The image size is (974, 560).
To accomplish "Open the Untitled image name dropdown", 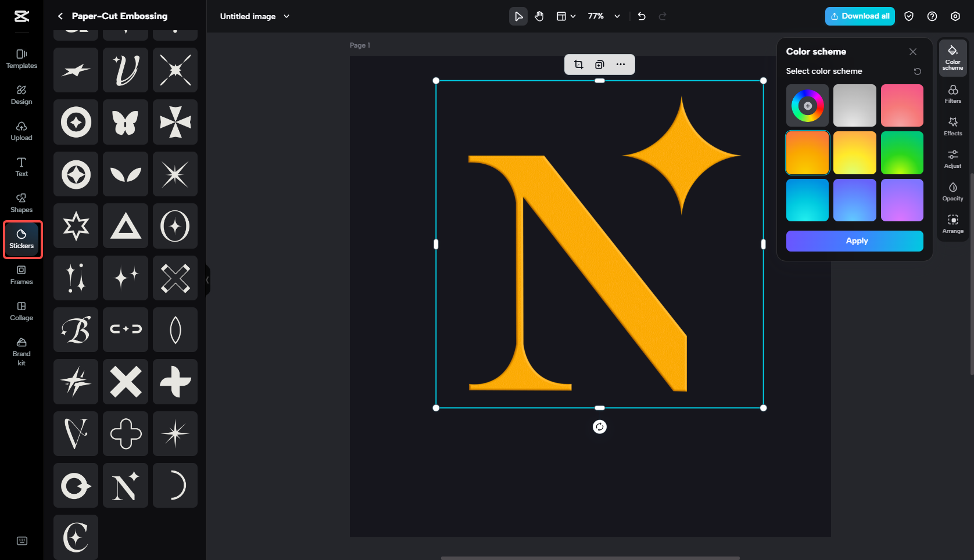I will [x=286, y=16].
